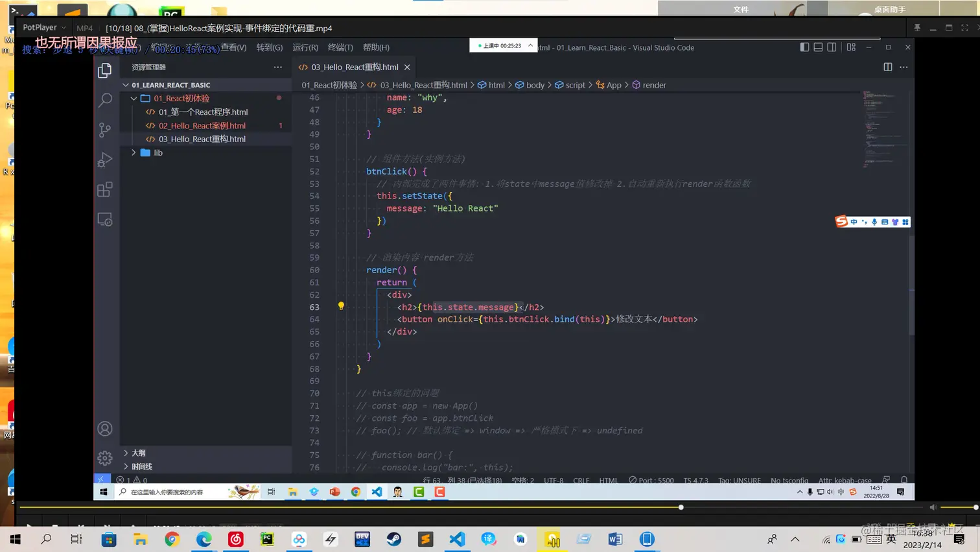
Task: Open Run and Debug view
Action: coord(104,160)
